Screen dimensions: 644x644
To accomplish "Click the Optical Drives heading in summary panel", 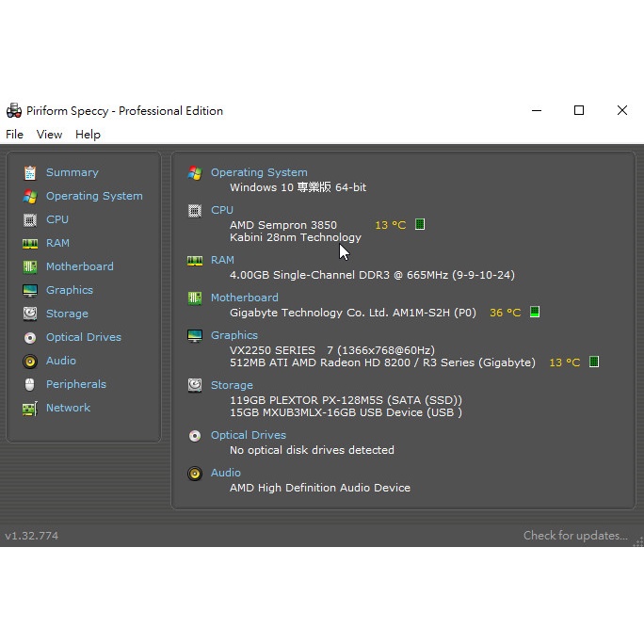I will (248, 435).
